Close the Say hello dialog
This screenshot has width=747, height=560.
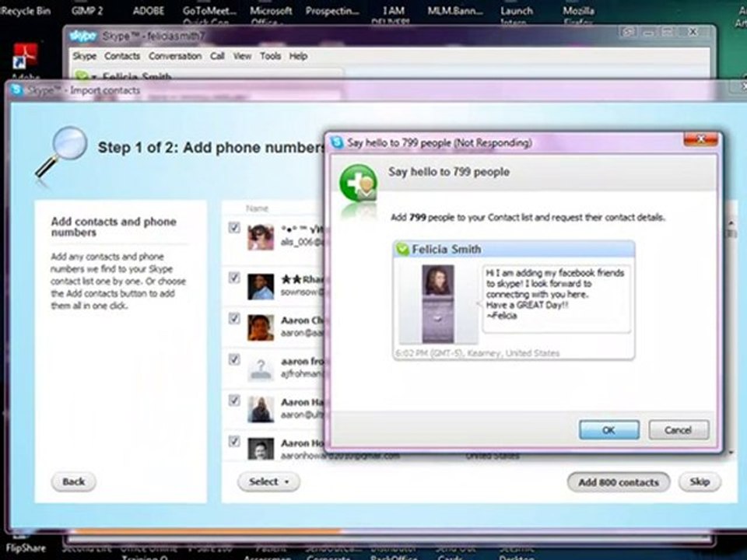click(x=700, y=139)
